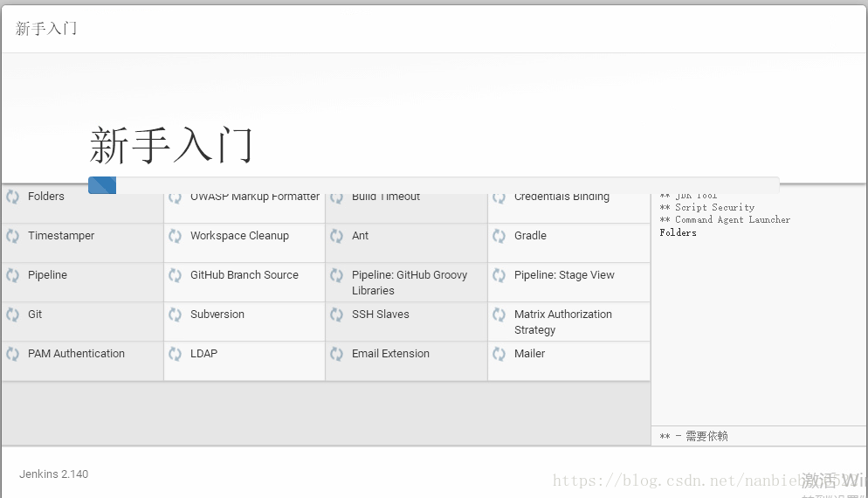Select the Pipeline: GitHub Groovy Libraries name
The width and height of the screenshot is (868, 498).
coord(410,283)
